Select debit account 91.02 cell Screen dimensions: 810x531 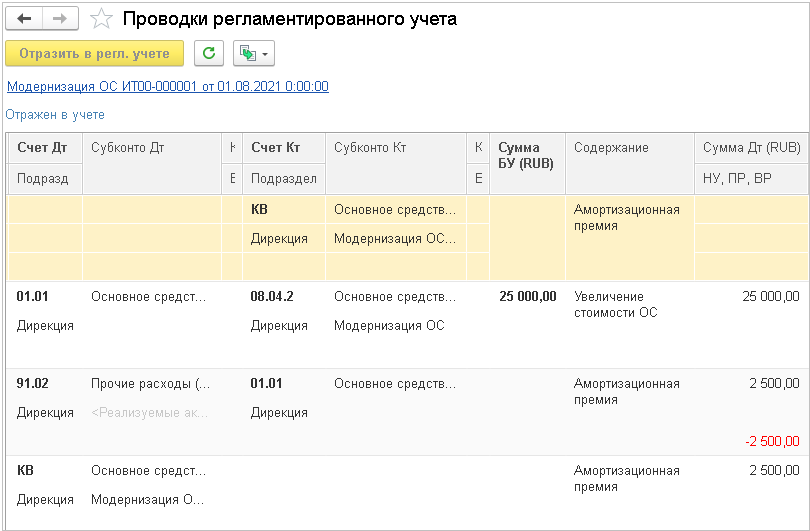click(x=33, y=383)
